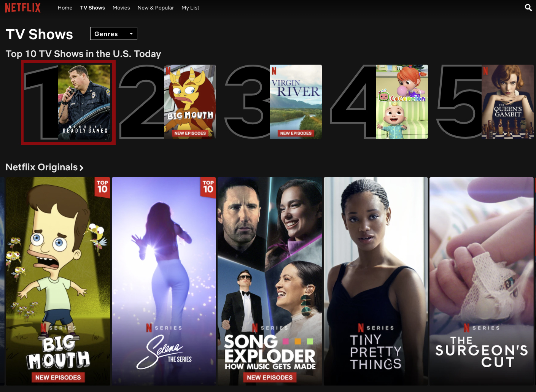
Task: Click the Netflix logo
Action: coord(23,8)
